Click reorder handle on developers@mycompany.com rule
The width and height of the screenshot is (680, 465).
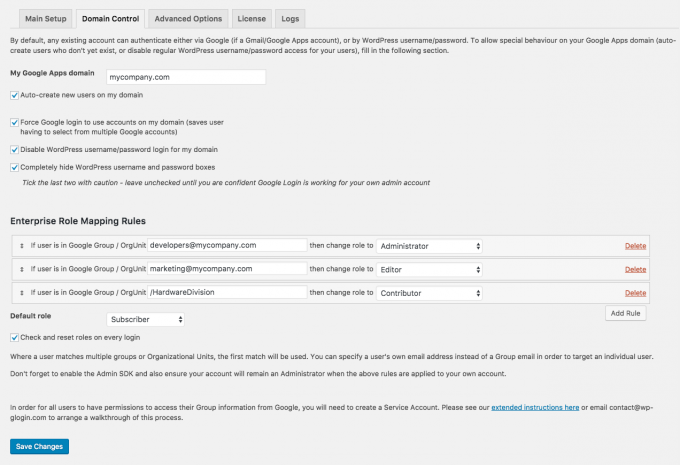(22, 246)
